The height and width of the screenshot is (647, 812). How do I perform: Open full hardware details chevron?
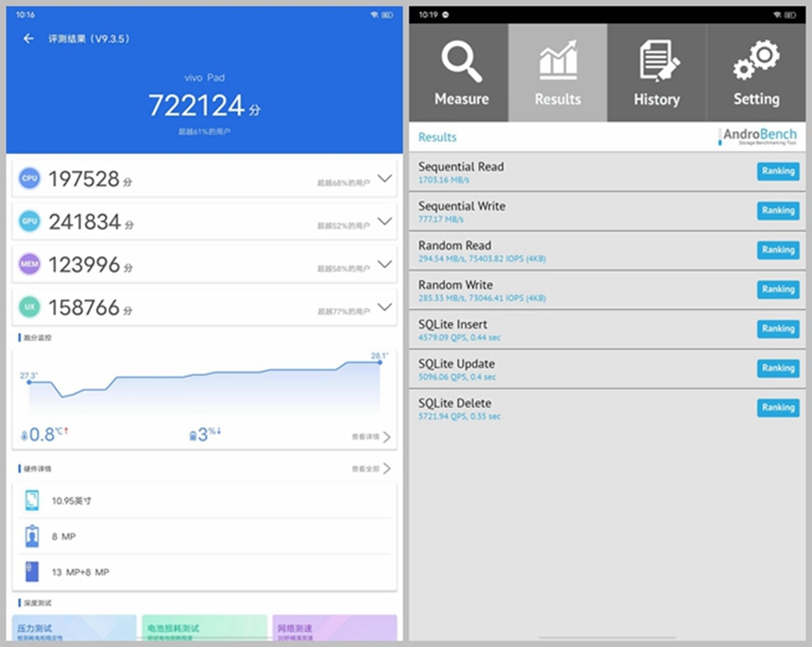tap(386, 469)
